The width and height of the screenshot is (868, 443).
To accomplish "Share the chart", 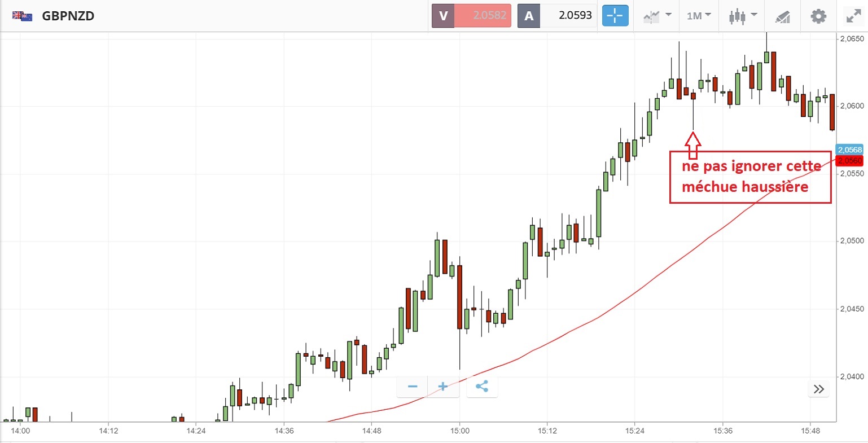I will pyautogui.click(x=482, y=387).
